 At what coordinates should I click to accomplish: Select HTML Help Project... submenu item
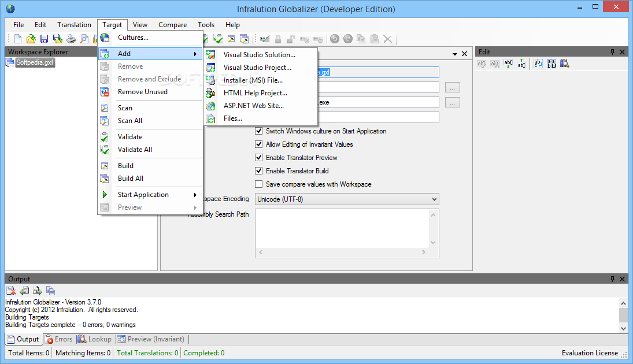pyautogui.click(x=261, y=93)
